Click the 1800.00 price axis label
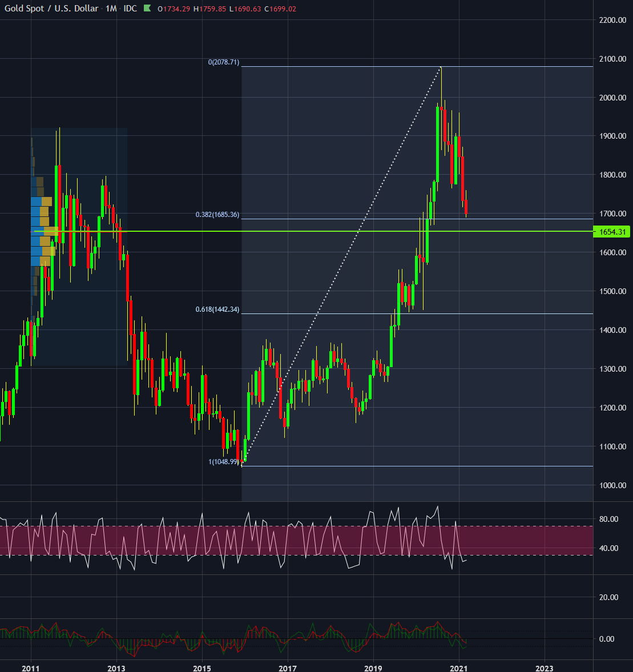 (x=612, y=175)
